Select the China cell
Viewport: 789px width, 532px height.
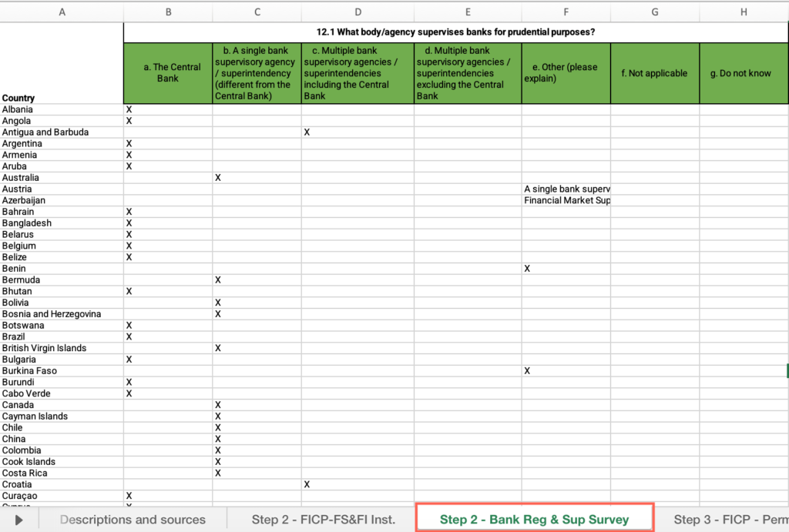click(62, 439)
